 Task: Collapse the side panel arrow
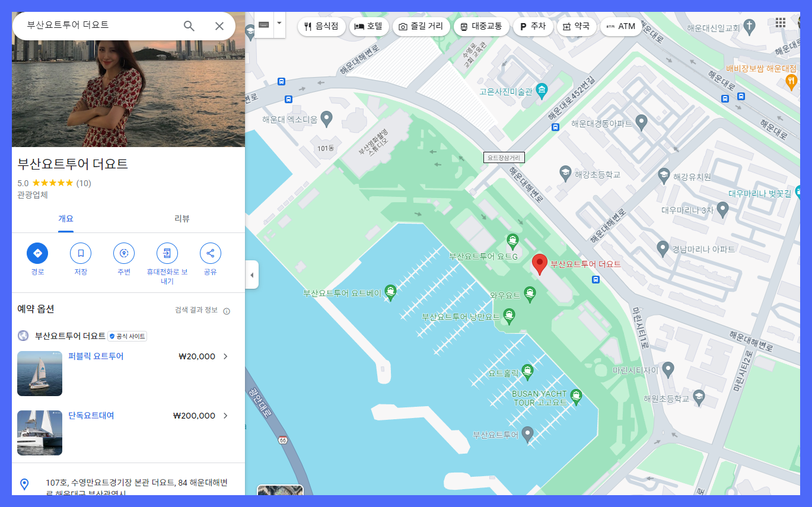point(251,275)
